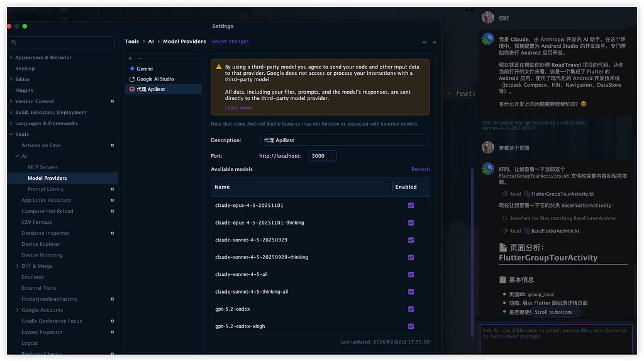The width and height of the screenshot is (644, 361).
Task: Open Keymap settings page
Action: tap(25, 69)
